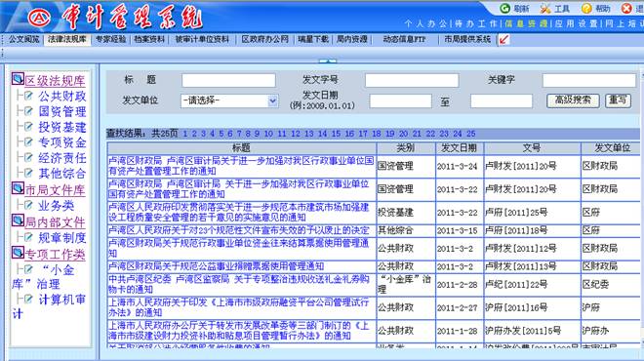Click the folder icon beside 市局文件库
The height and width of the screenshot is (361, 644).
18,188
